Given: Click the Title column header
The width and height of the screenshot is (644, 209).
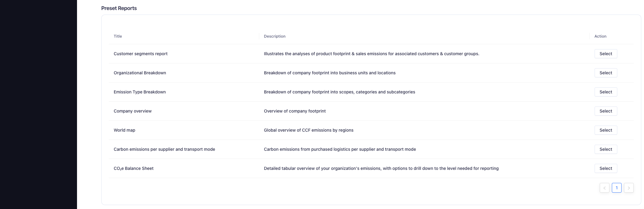Looking at the screenshot, I should [x=118, y=36].
